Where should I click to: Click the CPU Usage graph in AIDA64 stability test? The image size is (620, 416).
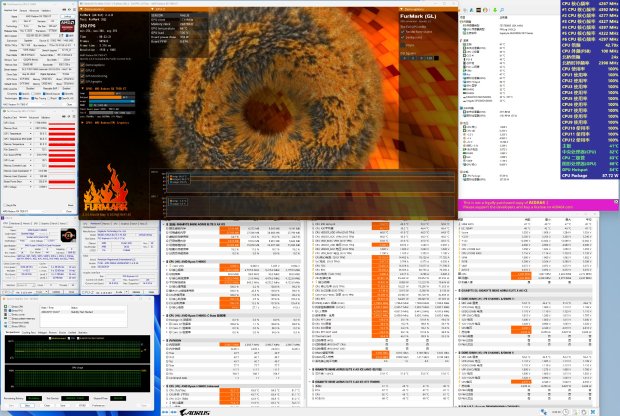(78, 378)
